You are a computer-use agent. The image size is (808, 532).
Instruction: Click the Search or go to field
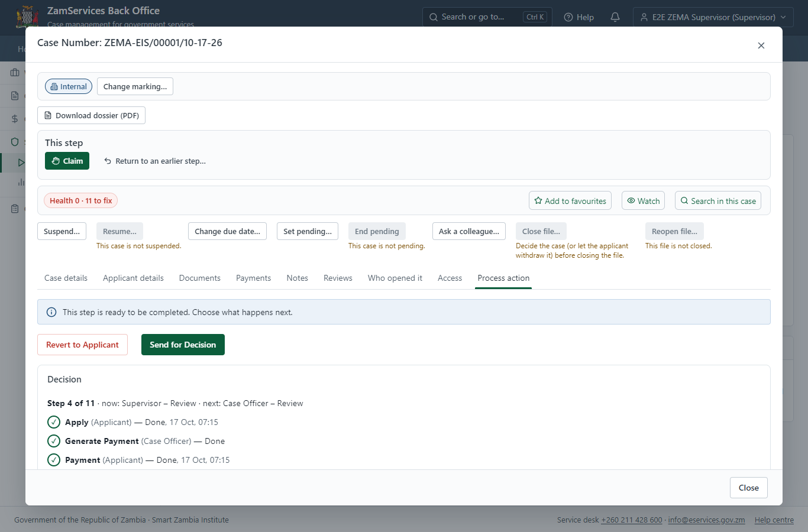point(487,17)
